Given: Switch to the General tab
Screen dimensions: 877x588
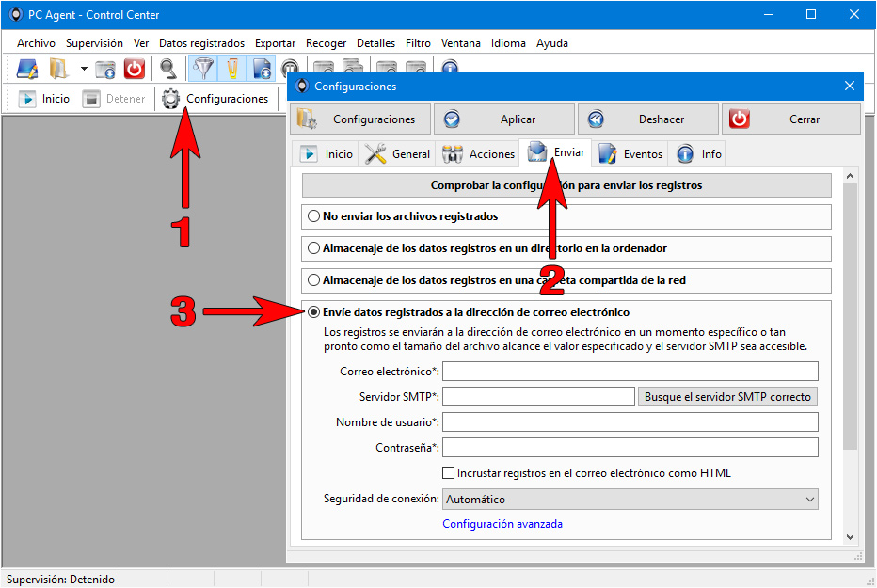Looking at the screenshot, I should click(398, 153).
